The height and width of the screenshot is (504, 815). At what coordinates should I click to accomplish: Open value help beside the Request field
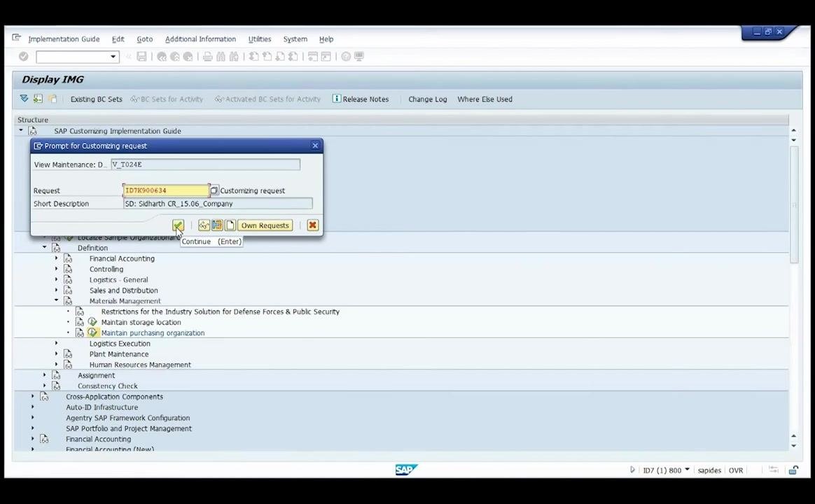click(x=214, y=190)
